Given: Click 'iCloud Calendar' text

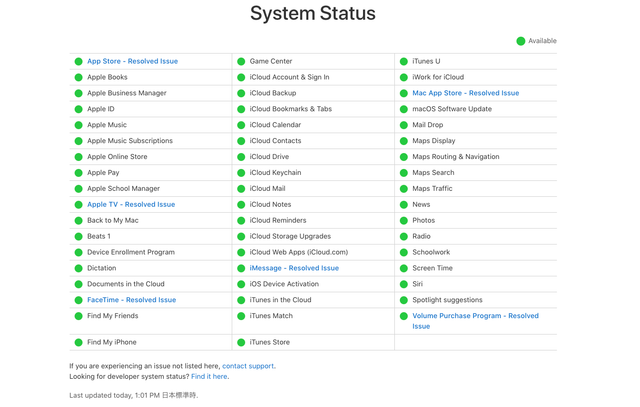Looking at the screenshot, I should coord(275,125).
